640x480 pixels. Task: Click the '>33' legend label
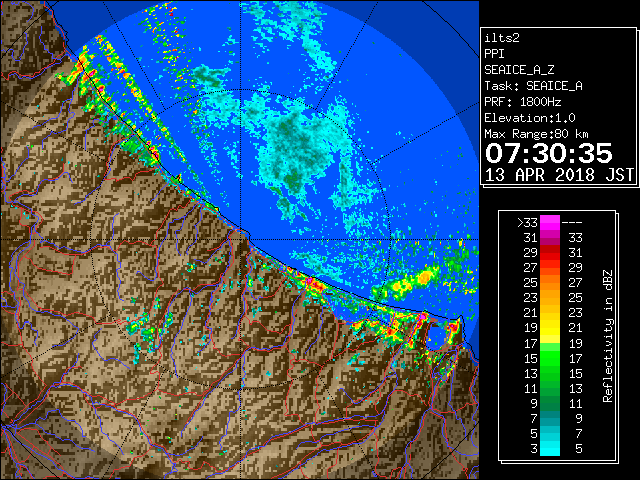click(527, 223)
